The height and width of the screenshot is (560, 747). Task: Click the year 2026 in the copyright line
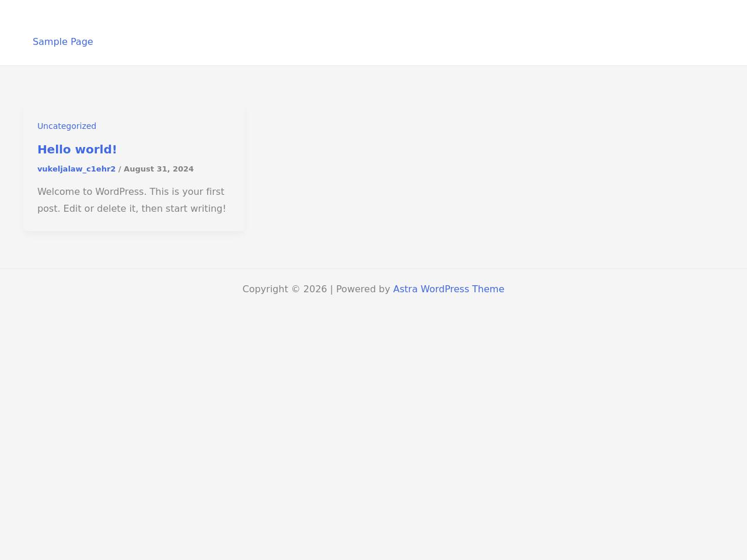tap(315, 289)
